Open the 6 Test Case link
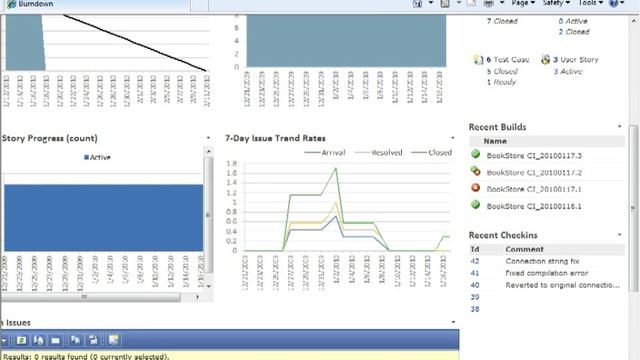The image size is (640, 360). [x=508, y=60]
